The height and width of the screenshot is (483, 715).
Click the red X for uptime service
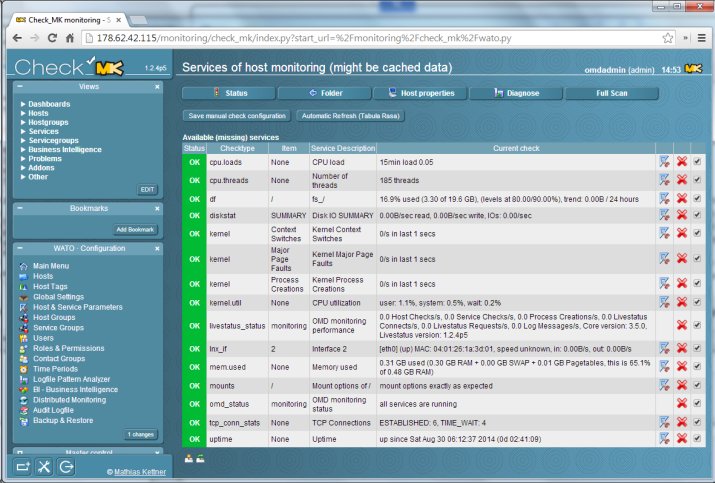682,438
